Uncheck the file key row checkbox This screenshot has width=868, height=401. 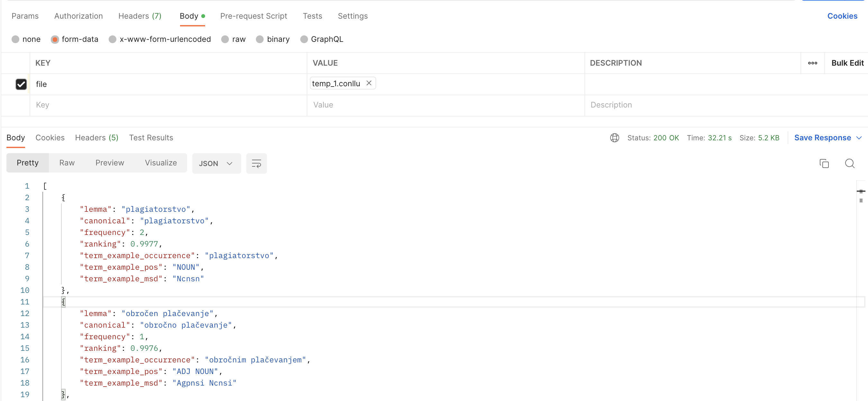(21, 84)
